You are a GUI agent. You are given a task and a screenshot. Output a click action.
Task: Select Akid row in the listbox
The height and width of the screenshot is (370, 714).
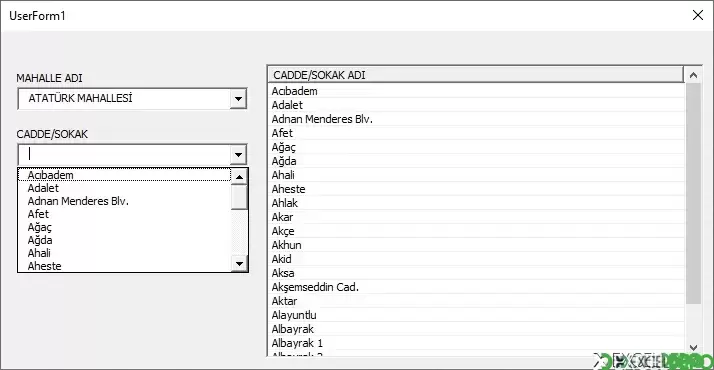477,259
